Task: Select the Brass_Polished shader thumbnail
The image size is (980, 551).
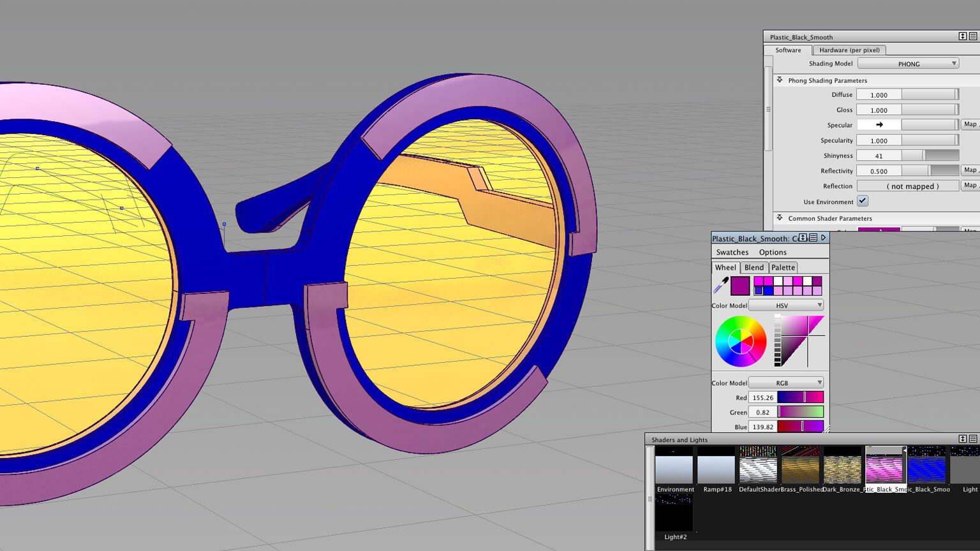Action: [800, 465]
